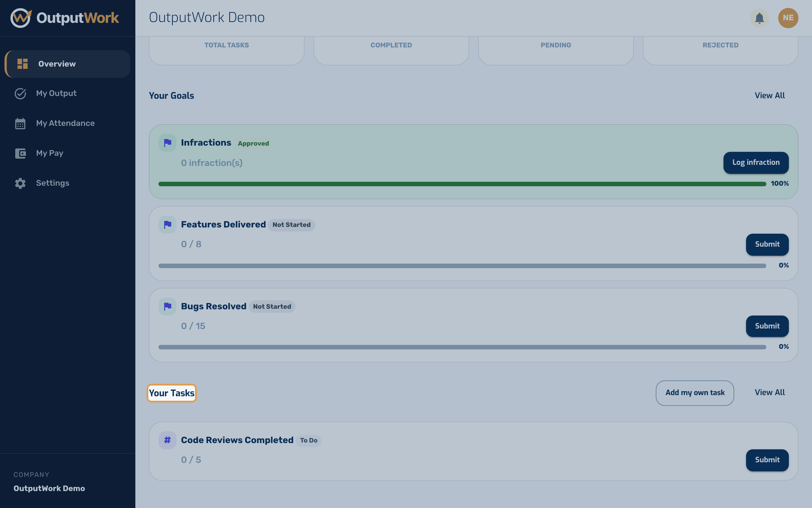This screenshot has height=508, width=812.
Task: Click the '0 infraction(s)' text
Action: tap(212, 163)
